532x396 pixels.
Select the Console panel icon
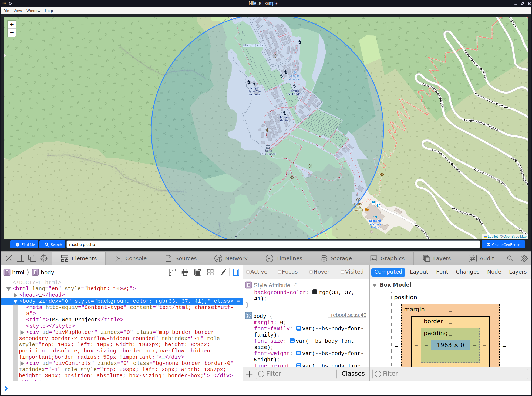coord(119,258)
